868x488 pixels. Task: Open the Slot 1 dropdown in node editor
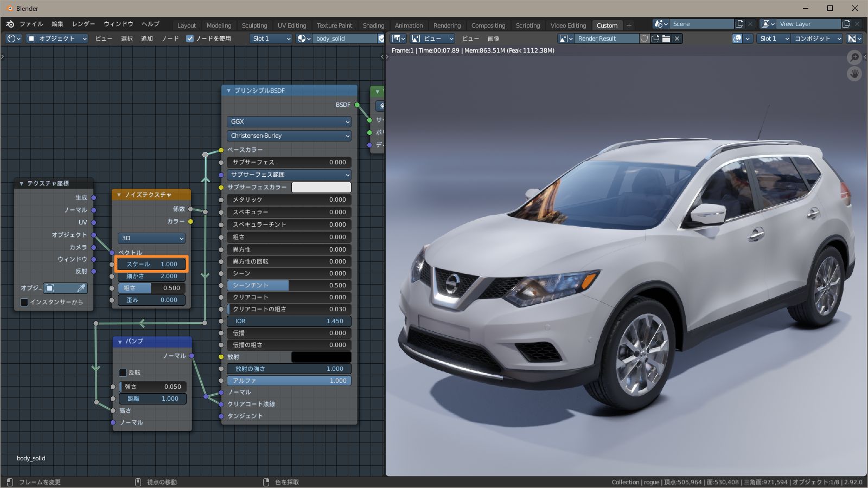click(x=271, y=38)
